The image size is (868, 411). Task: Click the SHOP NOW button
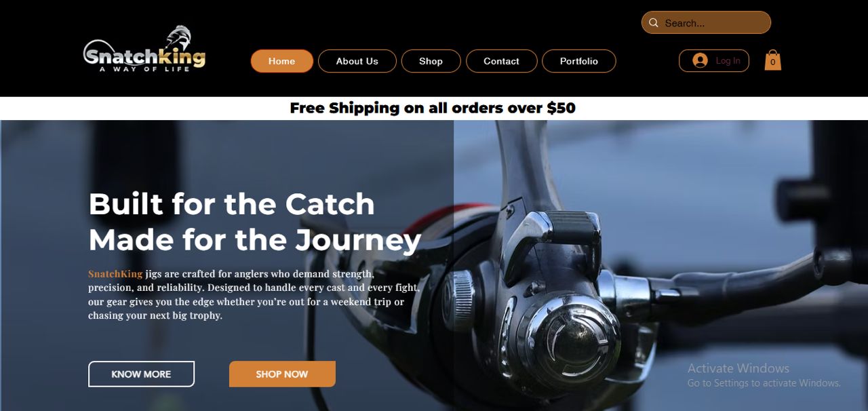click(x=282, y=374)
